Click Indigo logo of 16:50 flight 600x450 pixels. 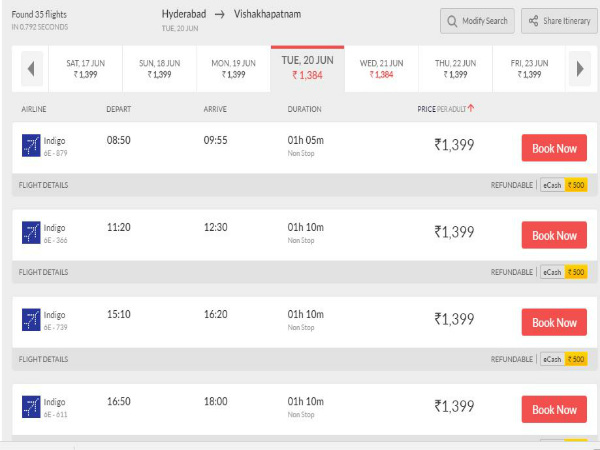tap(30, 408)
